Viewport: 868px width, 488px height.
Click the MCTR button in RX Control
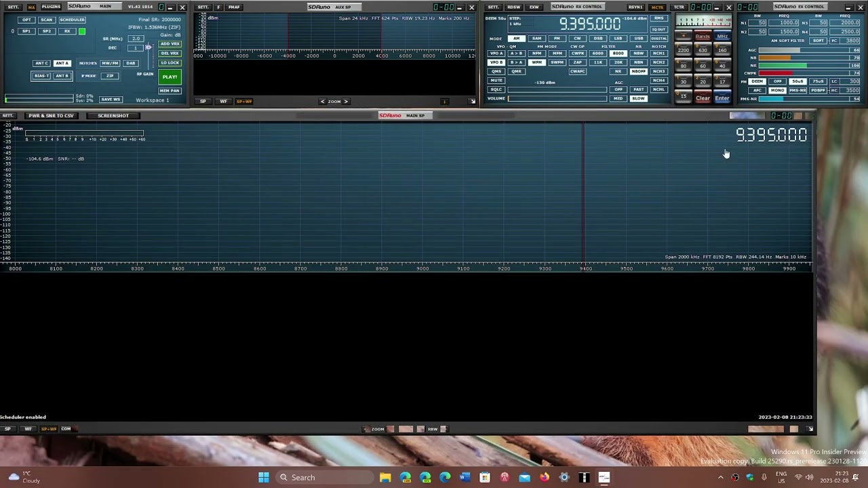[x=657, y=7]
